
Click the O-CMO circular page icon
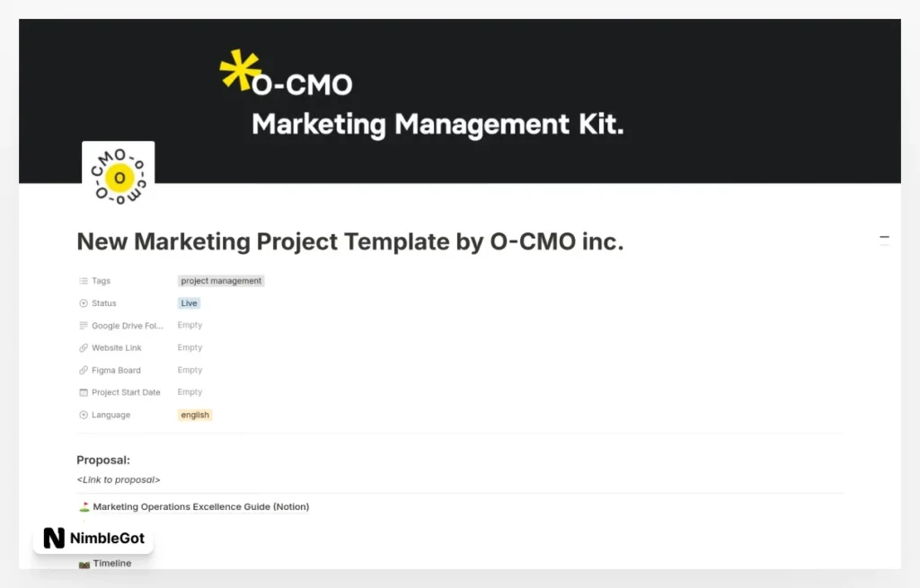[118, 176]
